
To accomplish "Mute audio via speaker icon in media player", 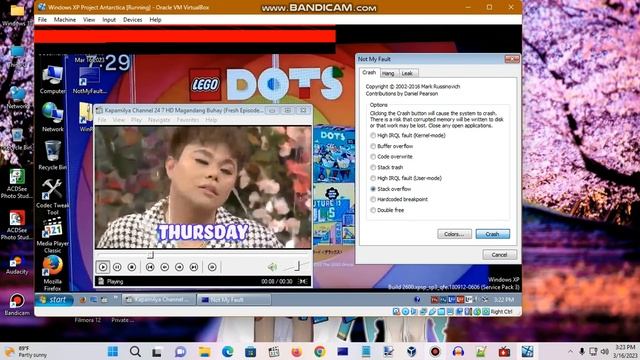I will [272, 267].
